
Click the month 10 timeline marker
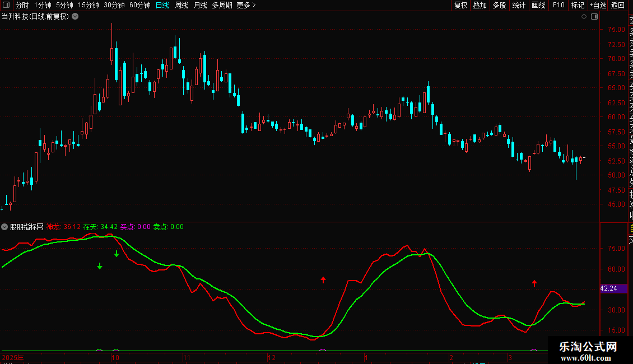[x=115, y=357]
